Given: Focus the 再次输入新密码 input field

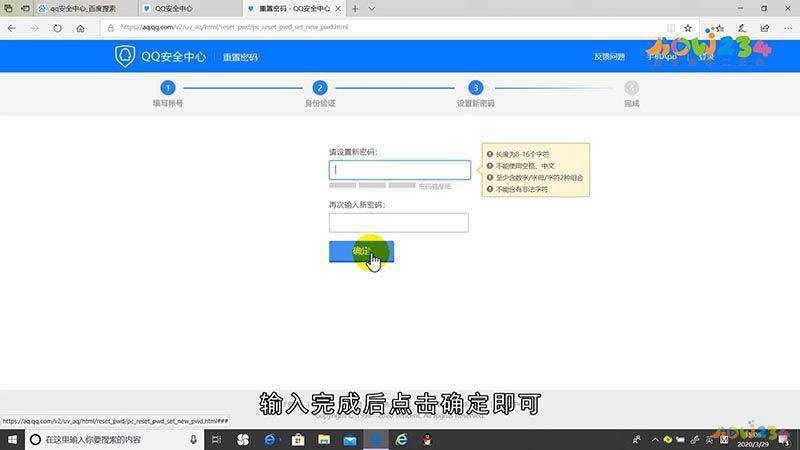Looking at the screenshot, I should 399,223.
